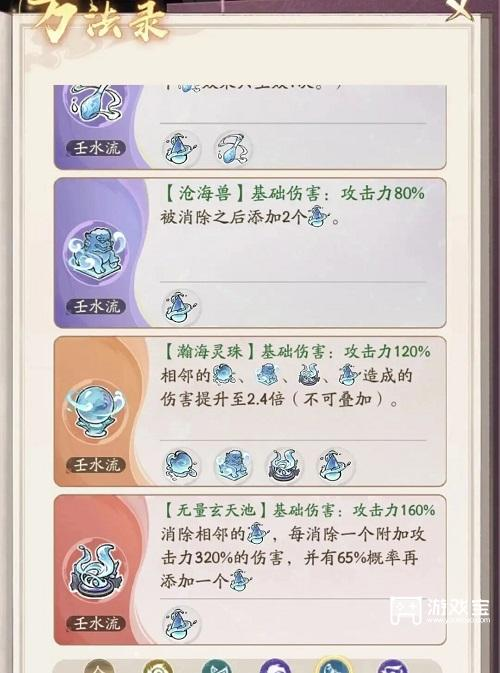Select the small lion statue icon in 瀚海灵珠 row

point(233,466)
